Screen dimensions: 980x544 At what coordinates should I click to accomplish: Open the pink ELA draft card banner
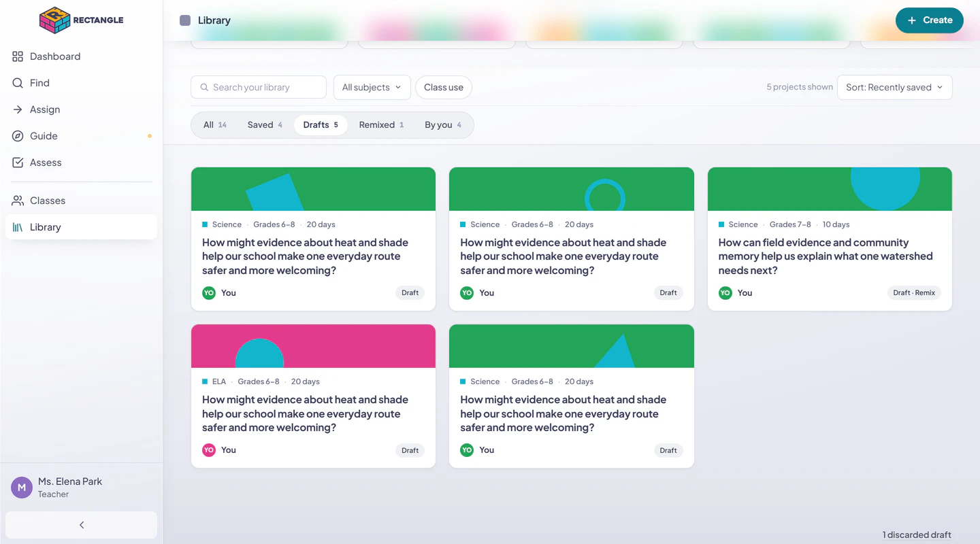(x=313, y=346)
